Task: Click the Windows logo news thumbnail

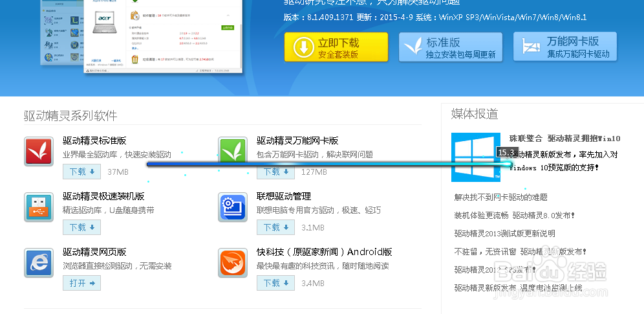Action: (x=476, y=157)
